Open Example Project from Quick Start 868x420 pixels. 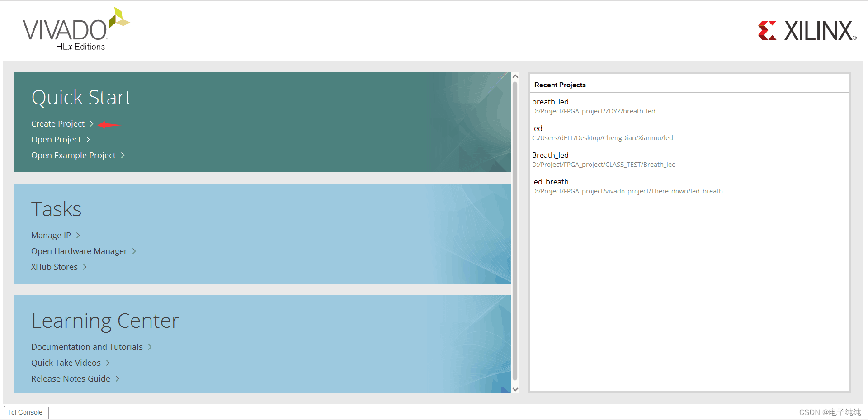click(x=73, y=156)
